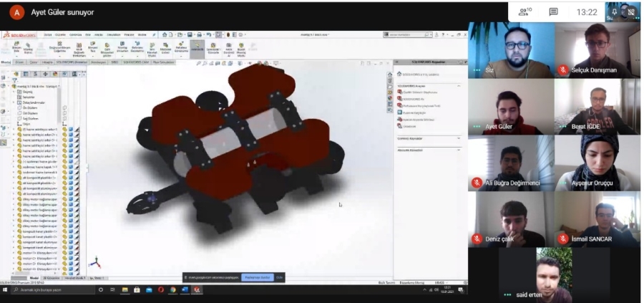Switch to the SOLIDWORKS CAM tab

[137, 62]
